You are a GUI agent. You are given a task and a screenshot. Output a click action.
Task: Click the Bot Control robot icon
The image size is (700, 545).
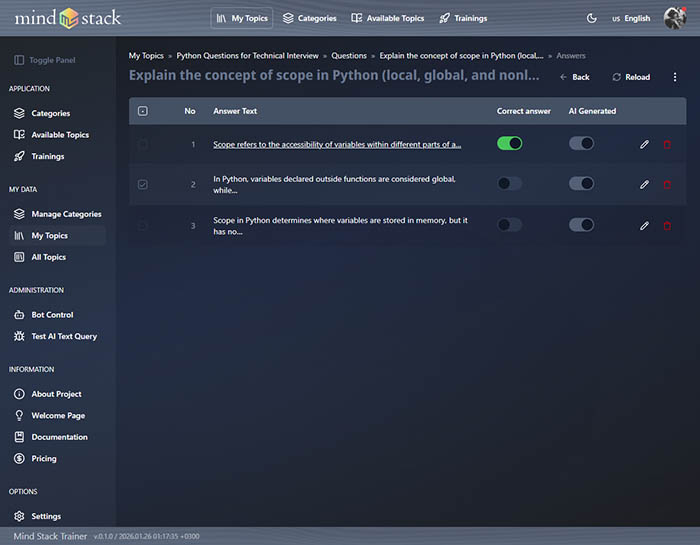pyautogui.click(x=19, y=315)
